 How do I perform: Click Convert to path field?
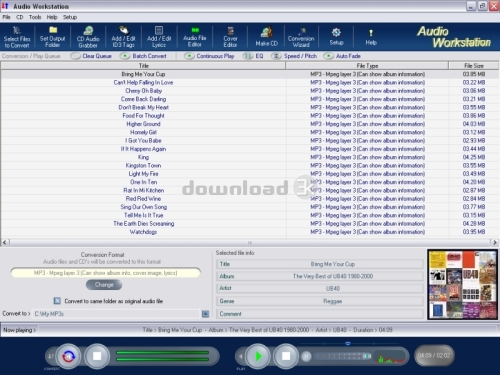(116, 314)
